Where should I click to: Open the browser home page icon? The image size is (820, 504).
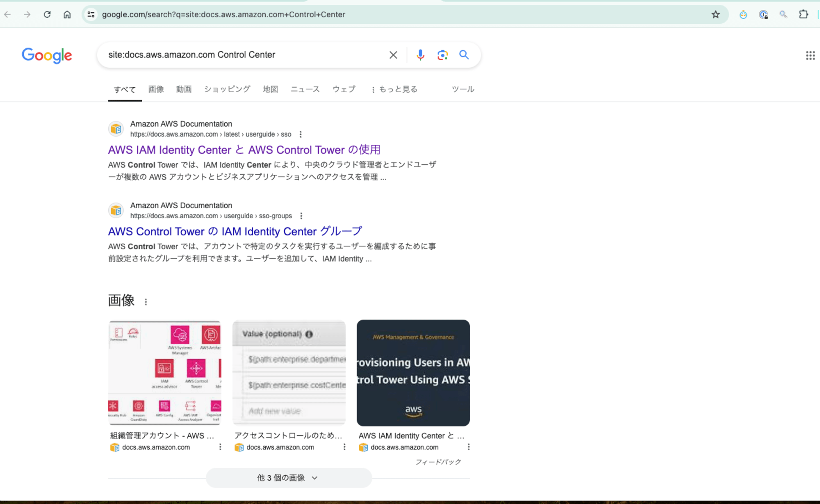[67, 15]
